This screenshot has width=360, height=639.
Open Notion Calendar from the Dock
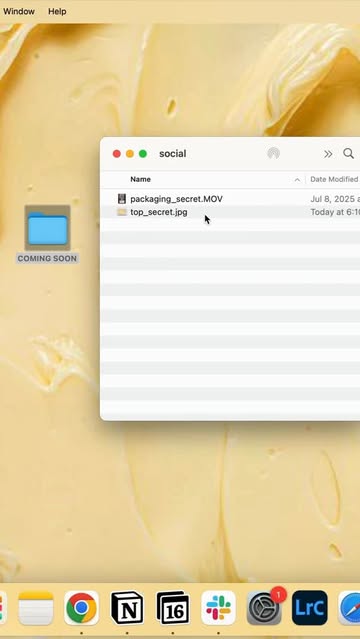(172, 608)
